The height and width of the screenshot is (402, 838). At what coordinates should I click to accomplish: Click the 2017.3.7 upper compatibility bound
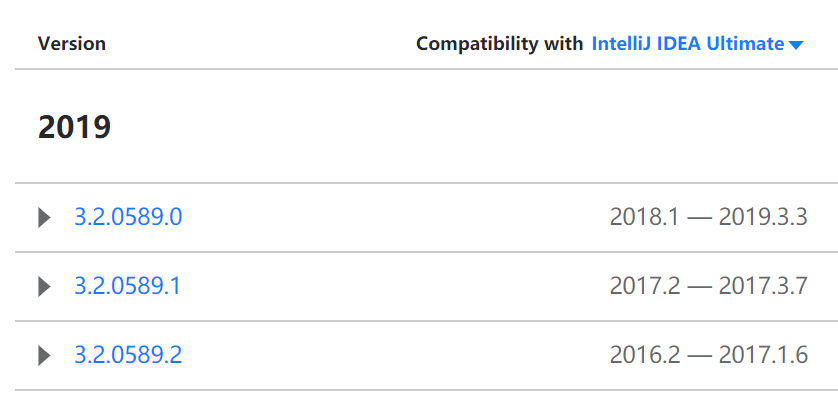pos(763,287)
